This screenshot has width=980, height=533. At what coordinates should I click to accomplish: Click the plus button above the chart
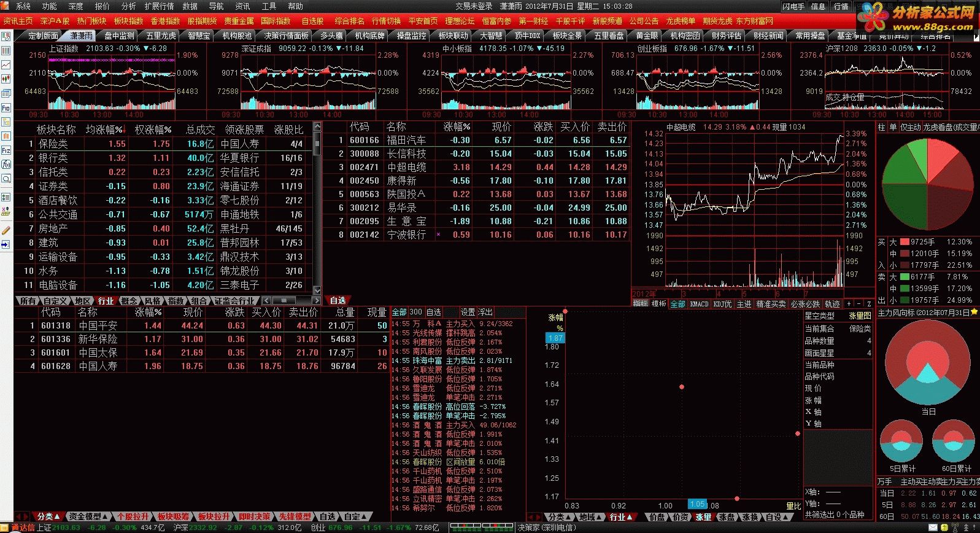pyautogui.click(x=849, y=304)
